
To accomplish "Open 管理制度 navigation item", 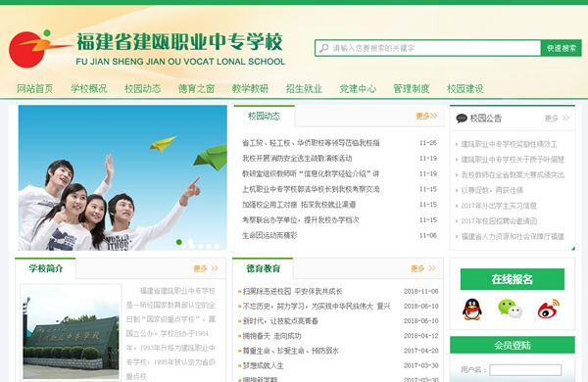I will coord(412,89).
